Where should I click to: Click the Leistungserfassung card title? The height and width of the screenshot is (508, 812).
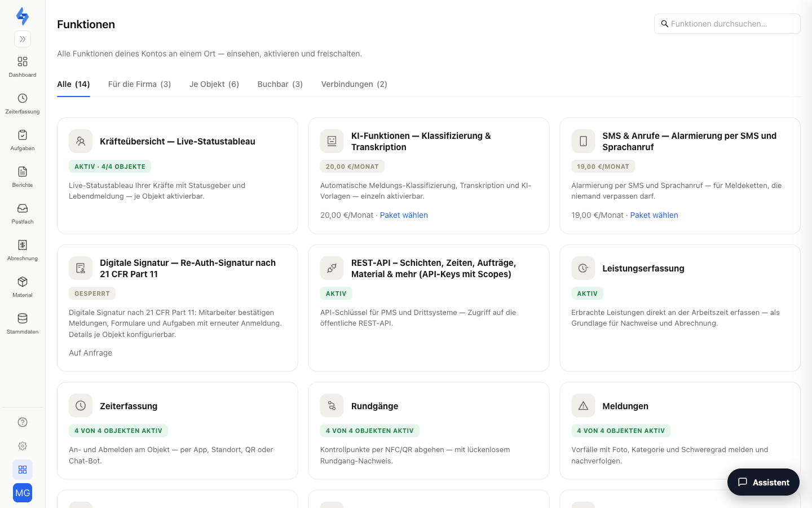point(643,268)
